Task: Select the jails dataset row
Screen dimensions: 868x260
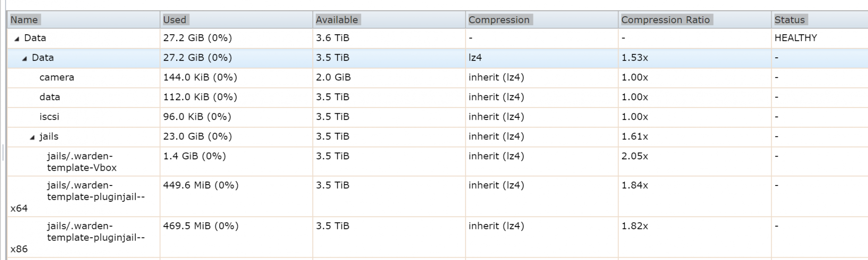Action: pos(437,137)
